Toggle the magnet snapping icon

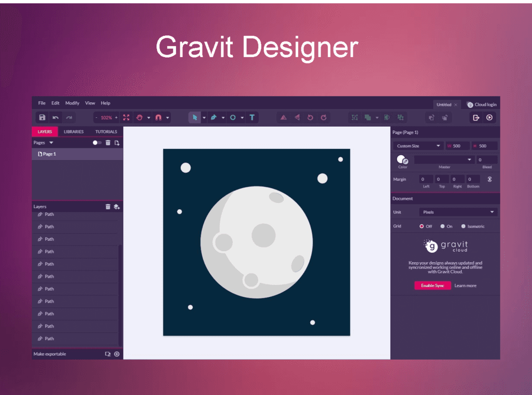pyautogui.click(x=158, y=118)
